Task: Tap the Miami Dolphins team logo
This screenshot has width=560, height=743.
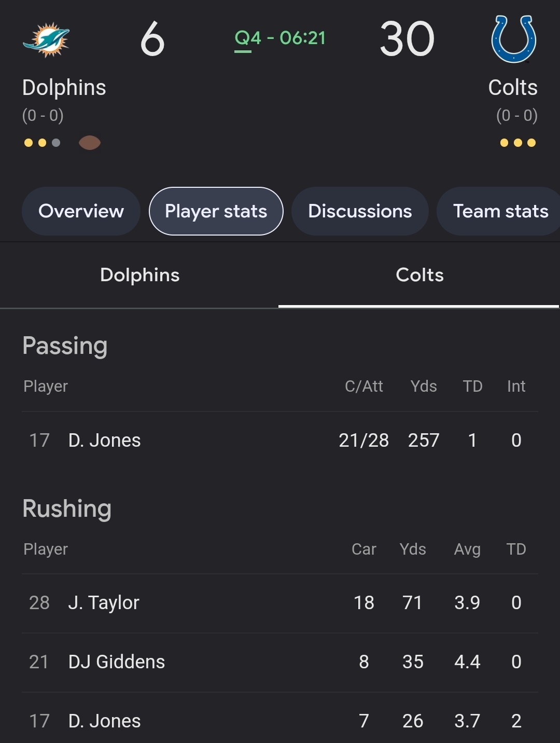Action: tap(46, 39)
